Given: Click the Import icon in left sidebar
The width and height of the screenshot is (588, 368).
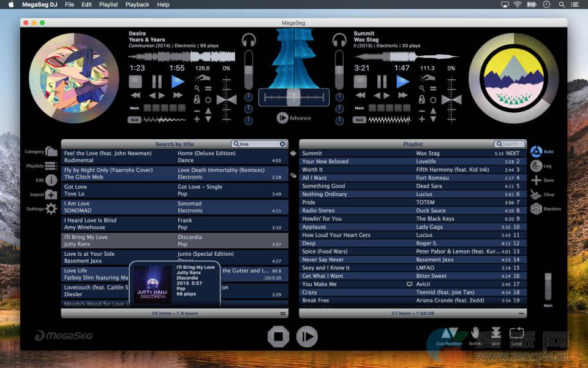Looking at the screenshot, I should 51,195.
